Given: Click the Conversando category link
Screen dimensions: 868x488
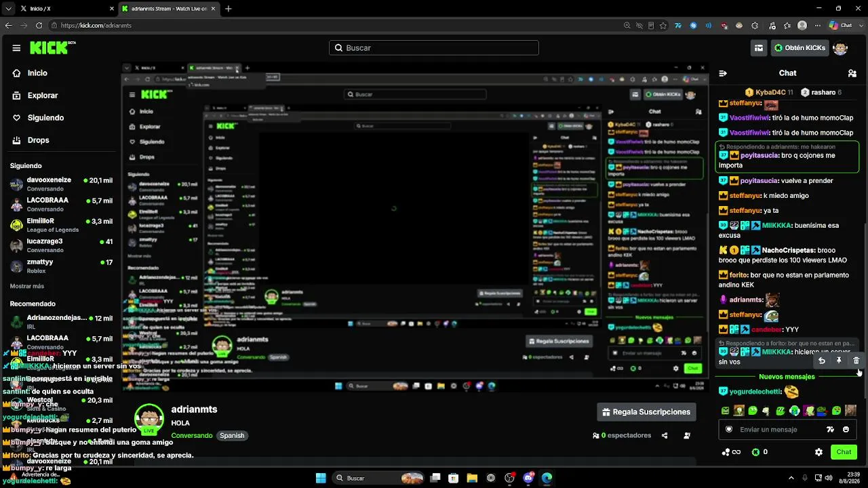Looking at the screenshot, I should tap(192, 436).
